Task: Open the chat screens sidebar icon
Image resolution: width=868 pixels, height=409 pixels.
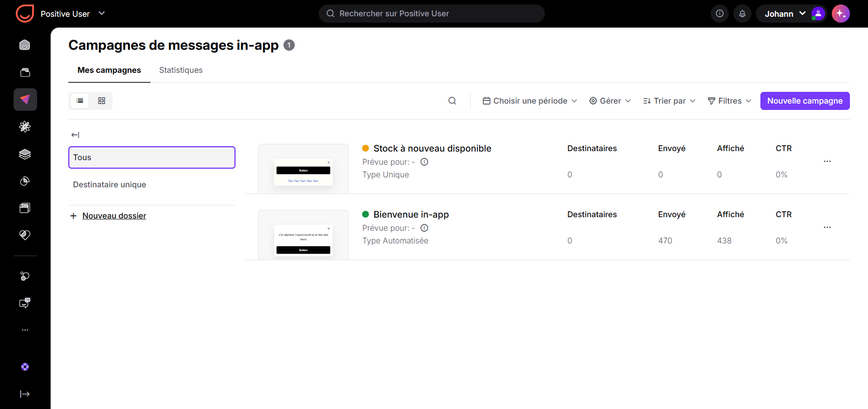Action: [x=25, y=303]
